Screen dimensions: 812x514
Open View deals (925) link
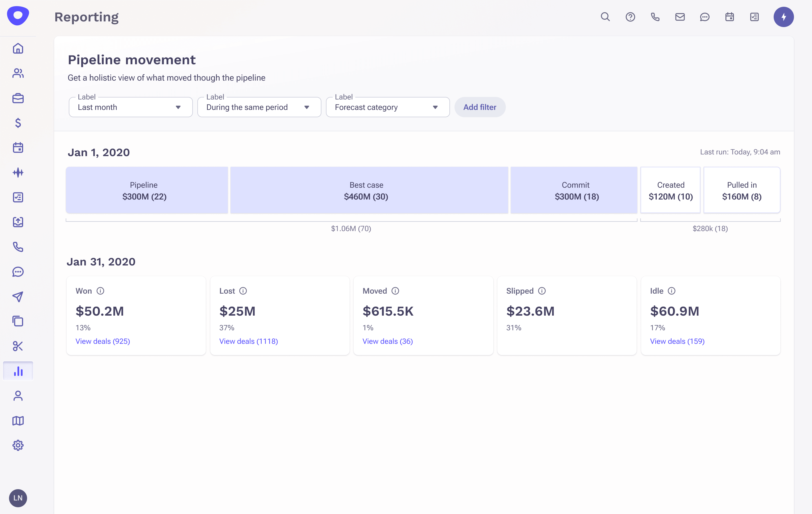103,341
